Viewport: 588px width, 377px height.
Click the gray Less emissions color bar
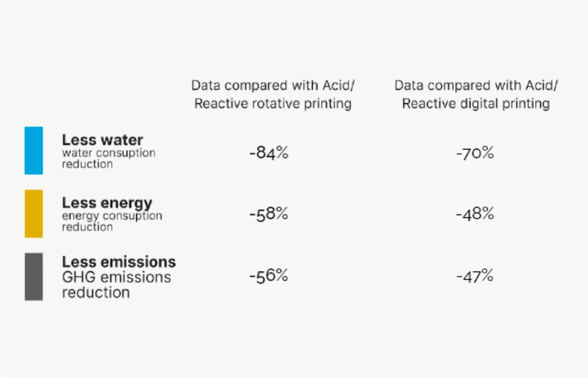[x=34, y=277]
